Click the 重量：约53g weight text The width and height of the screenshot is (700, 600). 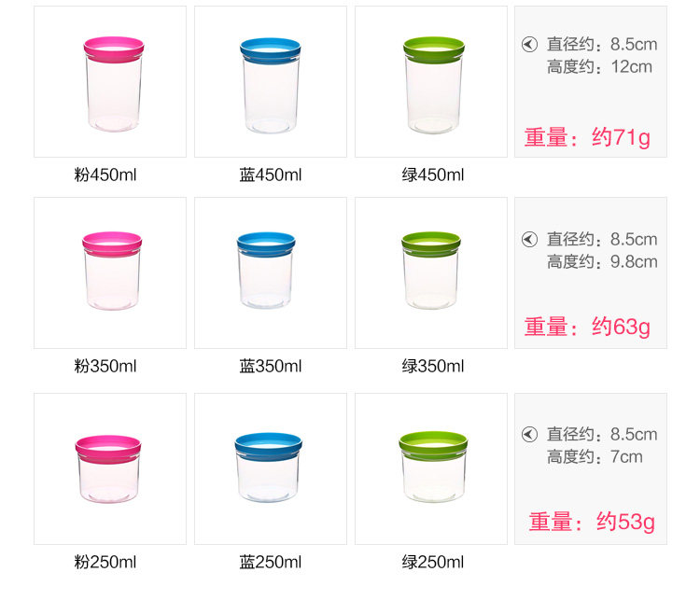[x=592, y=522]
